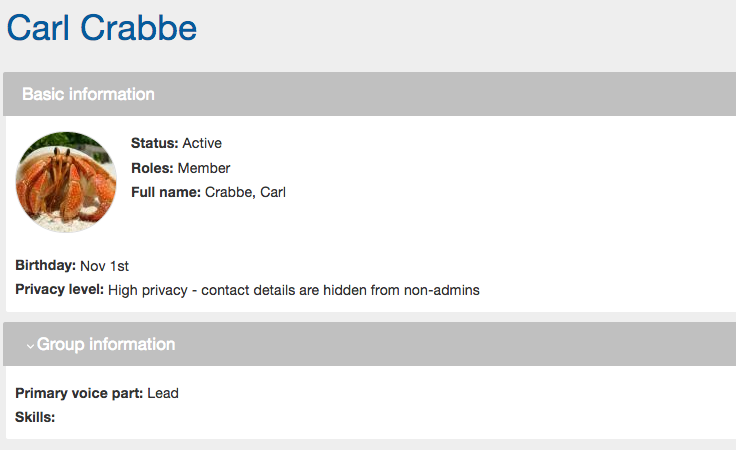736x450 pixels.
Task: Click the hermit crab profile photo
Action: click(x=66, y=182)
